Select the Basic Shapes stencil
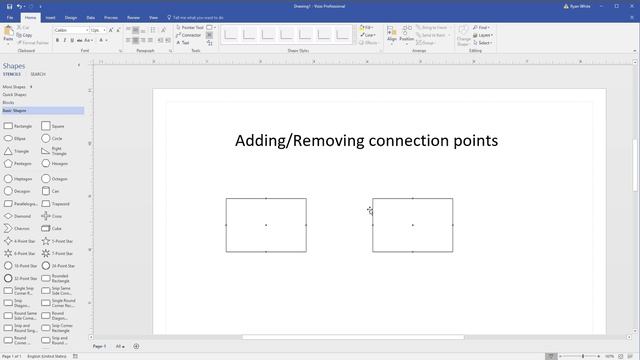The height and width of the screenshot is (360, 640). pos(42,110)
